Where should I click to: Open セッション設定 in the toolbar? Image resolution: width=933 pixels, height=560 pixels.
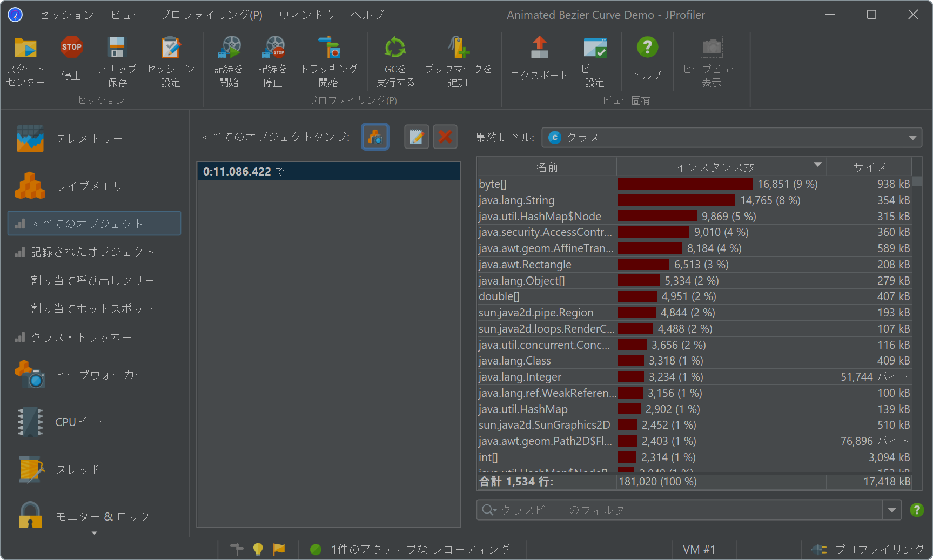pos(170,62)
